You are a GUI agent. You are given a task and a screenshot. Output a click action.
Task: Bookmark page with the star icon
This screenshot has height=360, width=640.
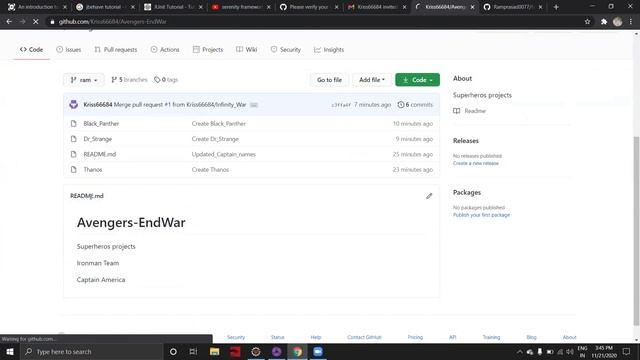(x=587, y=22)
